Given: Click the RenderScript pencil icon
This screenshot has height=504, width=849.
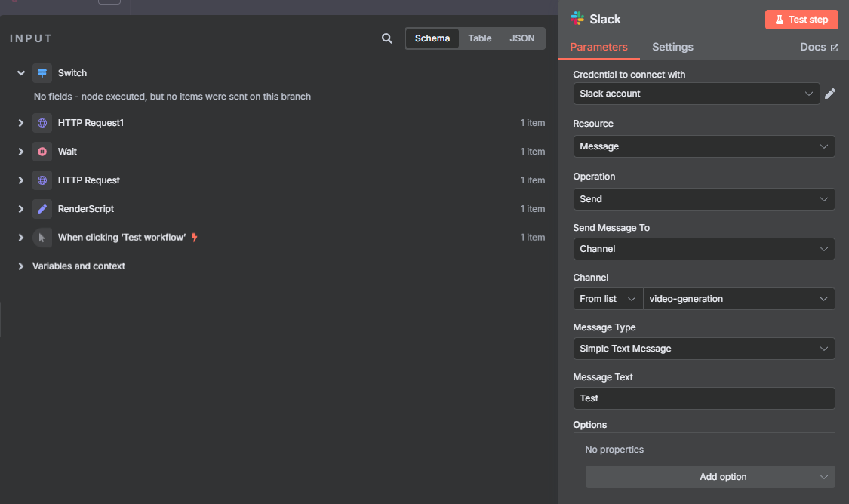Looking at the screenshot, I should click(x=42, y=209).
